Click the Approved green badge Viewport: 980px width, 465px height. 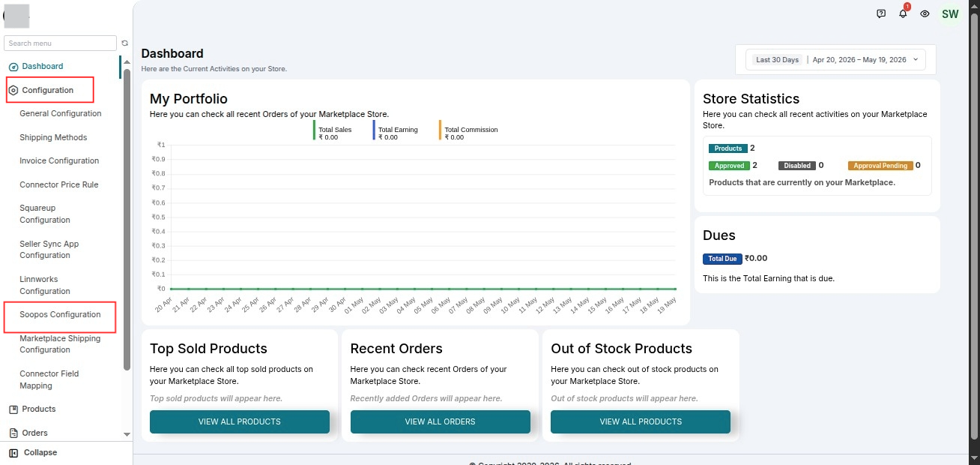pyautogui.click(x=729, y=166)
